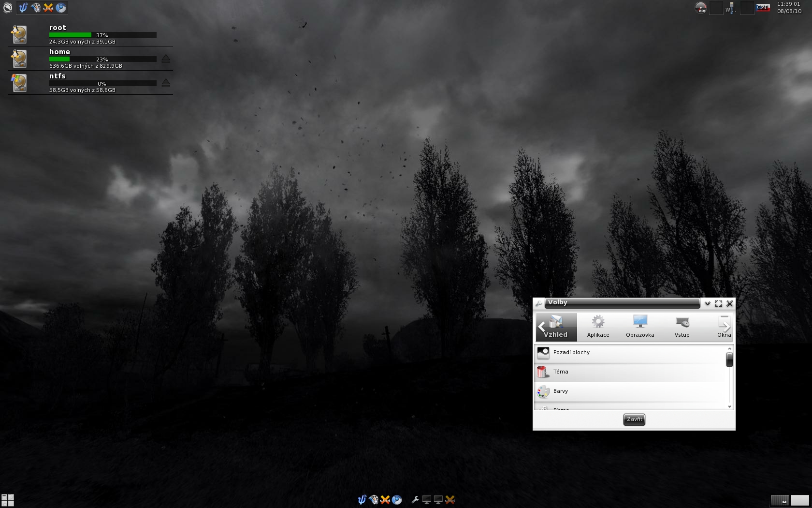
Task: Click the second monitor icon in bottom taskbar
Action: (x=438, y=500)
